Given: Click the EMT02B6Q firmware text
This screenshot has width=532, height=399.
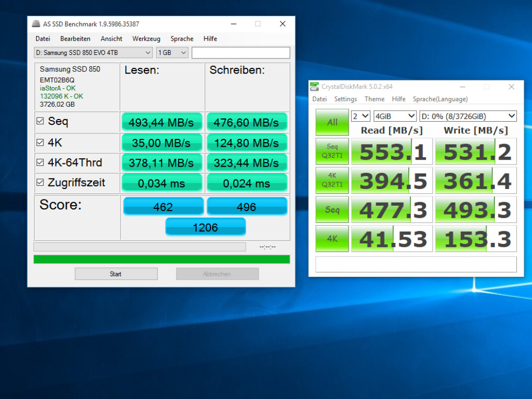Looking at the screenshot, I should coord(57,80).
